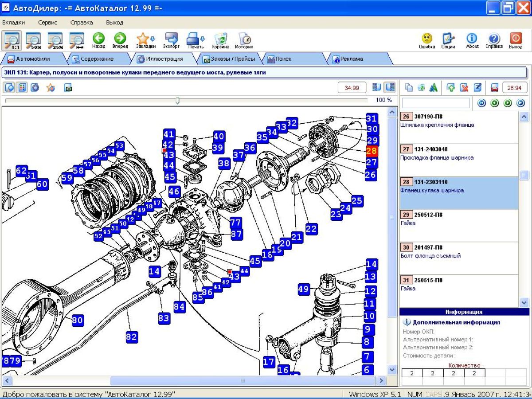Click the 34:99 counter field
The width and height of the screenshot is (532, 399).
coord(352,88)
